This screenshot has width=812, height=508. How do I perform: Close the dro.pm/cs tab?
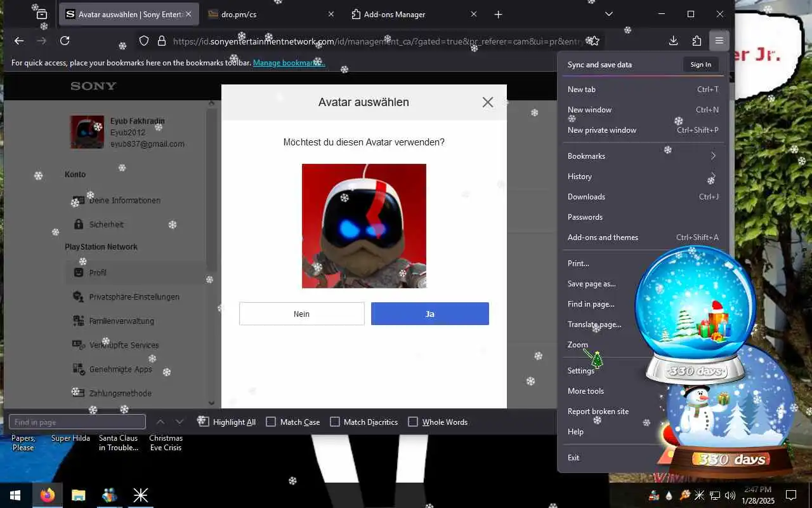coord(331,14)
